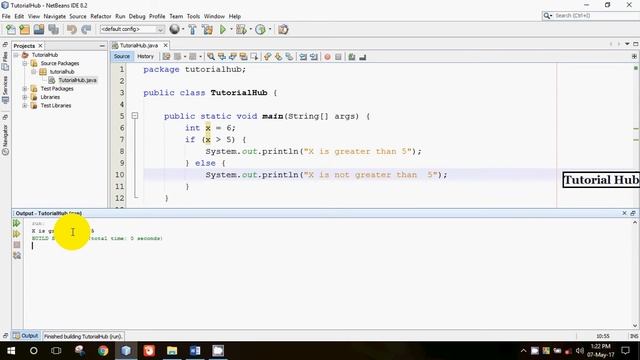Minimize the Projects panel

pyautogui.click(x=102, y=46)
